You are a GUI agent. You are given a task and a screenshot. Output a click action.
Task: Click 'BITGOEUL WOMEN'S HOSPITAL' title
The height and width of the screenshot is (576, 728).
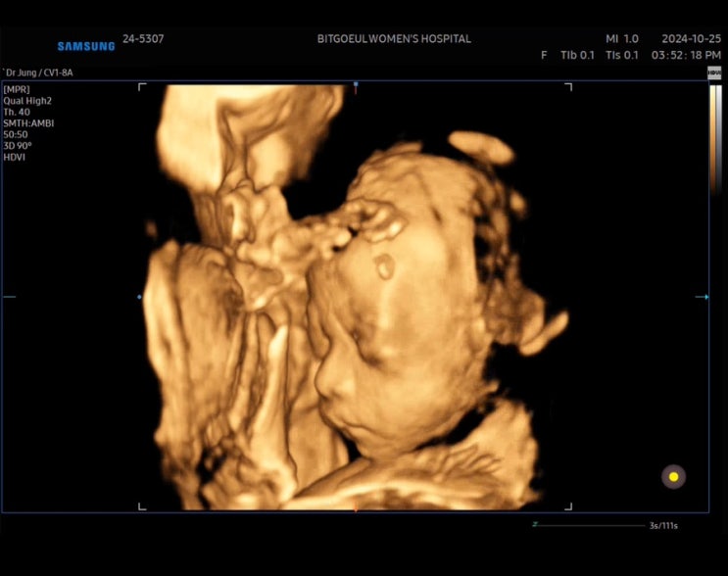[x=394, y=39]
